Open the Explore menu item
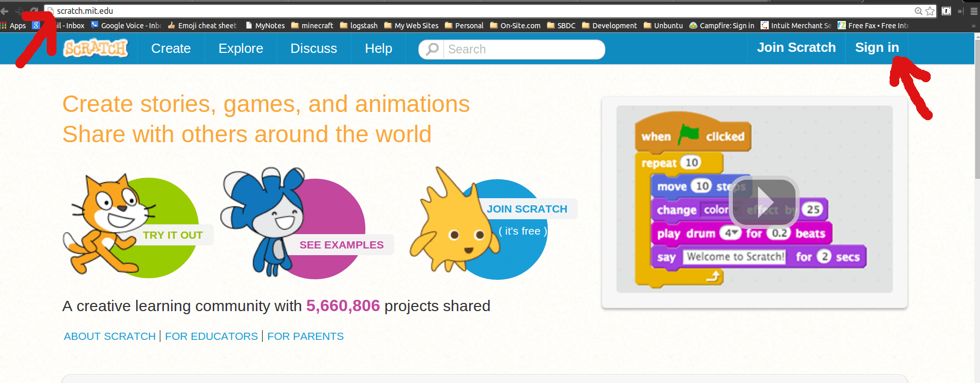 [241, 48]
